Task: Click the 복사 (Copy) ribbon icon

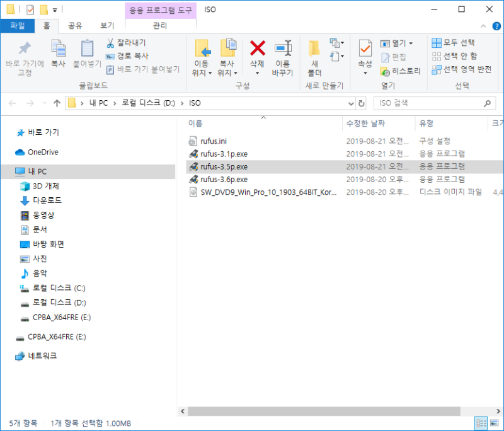Action: (59, 54)
